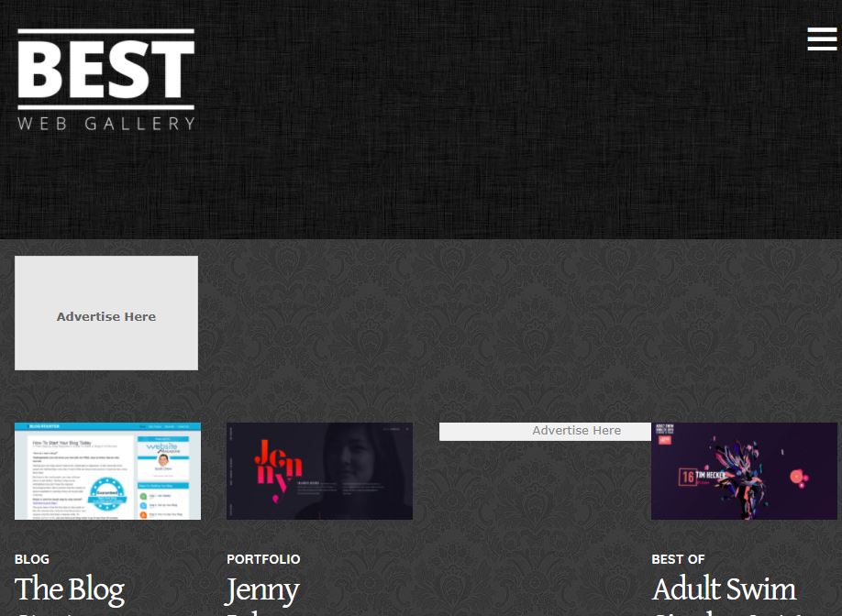This screenshot has width=842, height=616.
Task: Open the Jenny portfolio thumbnail
Action: point(319,471)
